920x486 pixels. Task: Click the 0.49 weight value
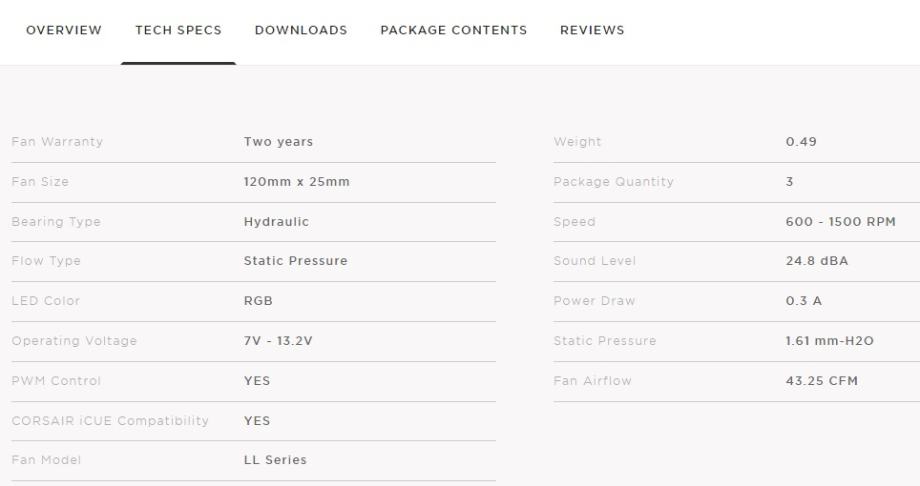[x=801, y=142]
